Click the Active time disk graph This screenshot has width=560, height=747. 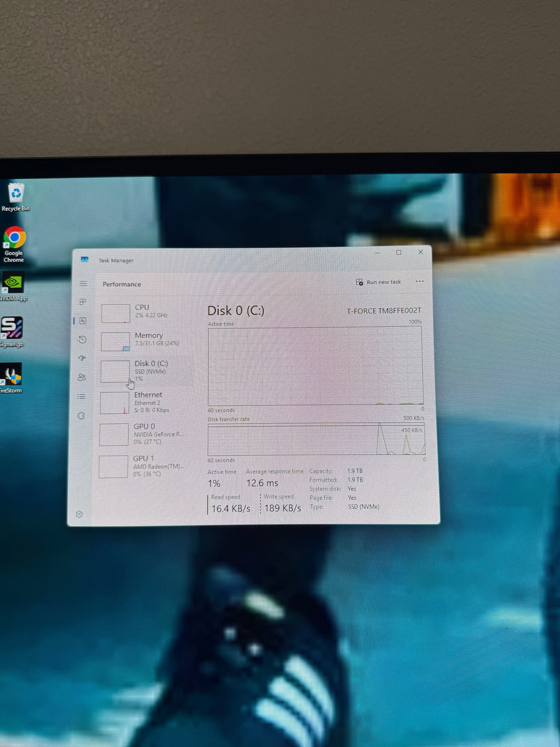(x=315, y=366)
